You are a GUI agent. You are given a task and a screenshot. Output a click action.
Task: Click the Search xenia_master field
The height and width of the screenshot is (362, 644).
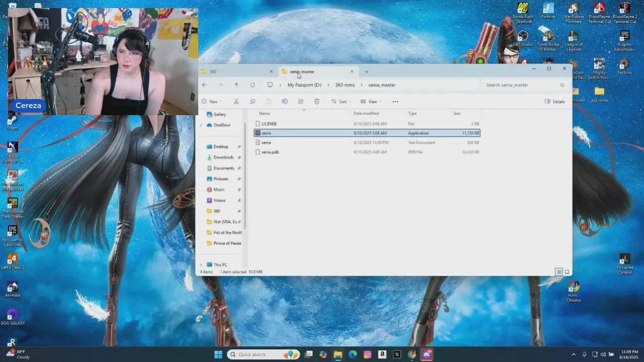click(525, 85)
